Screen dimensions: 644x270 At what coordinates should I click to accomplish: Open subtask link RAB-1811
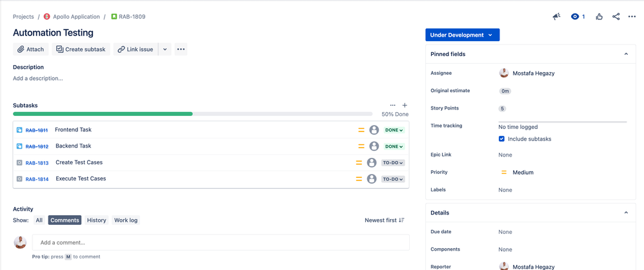(x=37, y=130)
